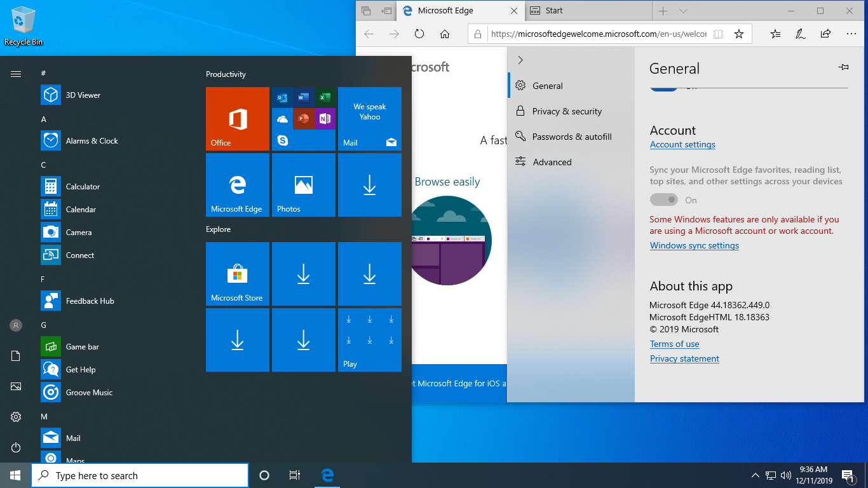Open the tab preview dropdown in Edge

pyautogui.click(x=683, y=11)
